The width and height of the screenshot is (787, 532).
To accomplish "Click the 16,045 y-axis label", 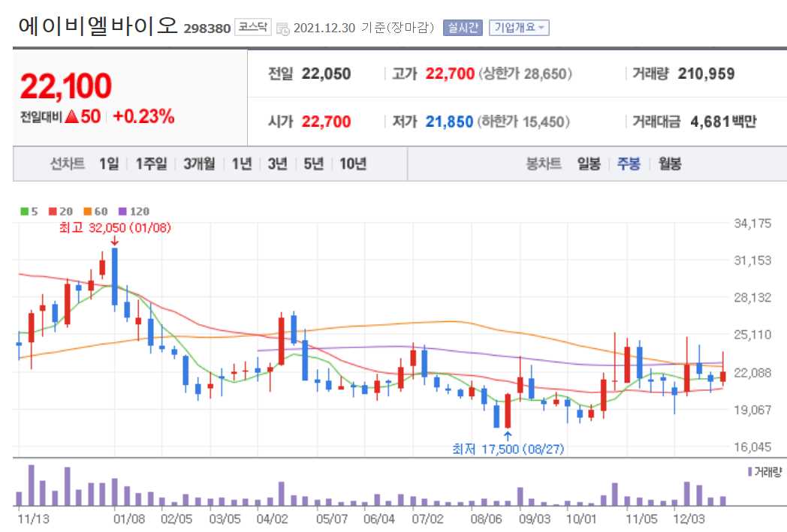I will click(752, 446).
